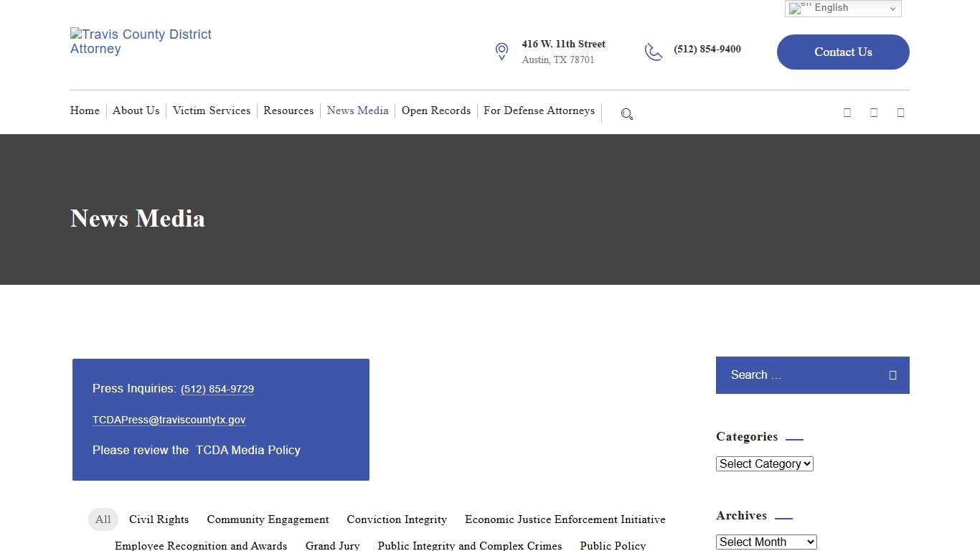Go to the Open Records menu item
Image resolution: width=980 pixels, height=551 pixels.
click(x=436, y=110)
